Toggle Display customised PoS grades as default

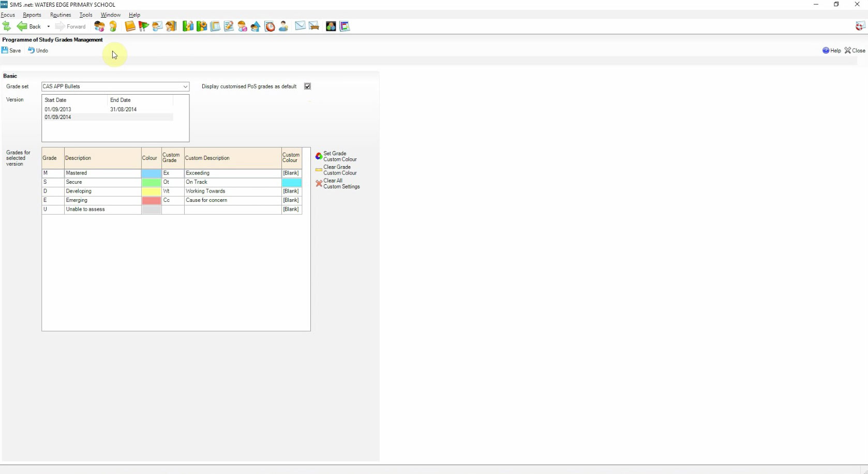[308, 86]
